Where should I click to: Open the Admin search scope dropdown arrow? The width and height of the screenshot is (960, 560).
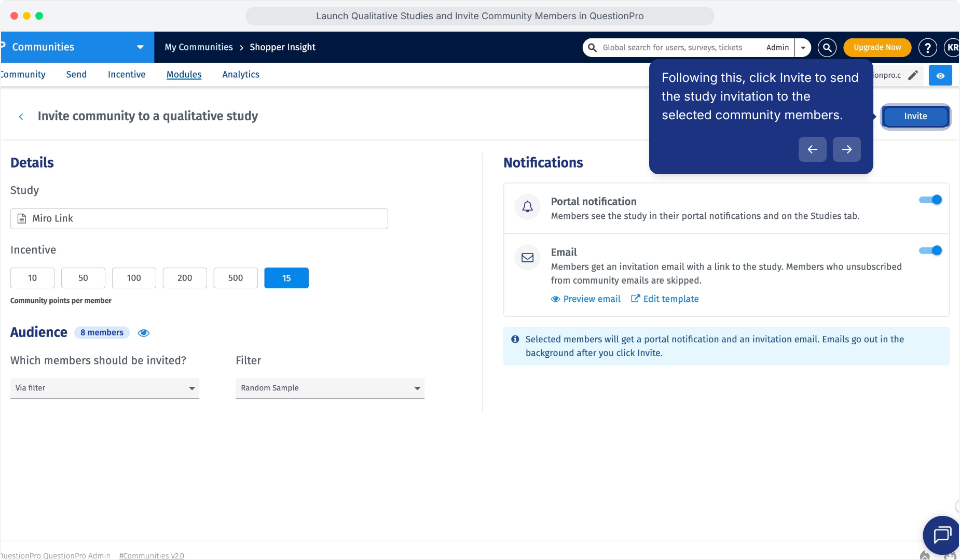point(803,48)
